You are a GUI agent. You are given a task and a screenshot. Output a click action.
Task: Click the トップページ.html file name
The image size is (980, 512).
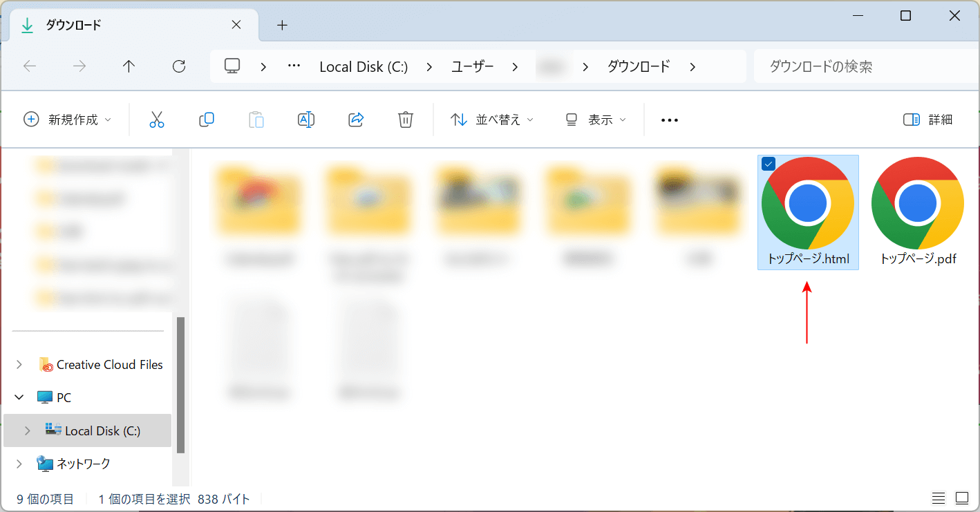pos(808,260)
